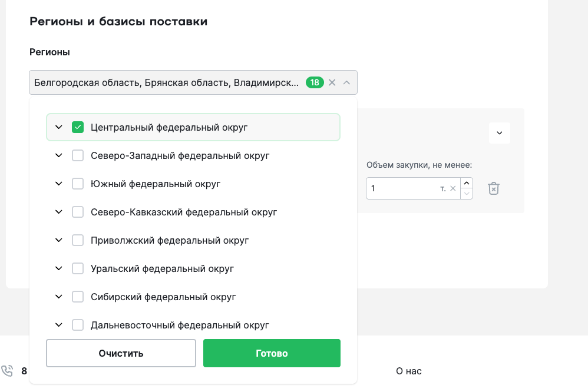Click the Регионы field label
This screenshot has height=392, width=588.
coord(50,52)
